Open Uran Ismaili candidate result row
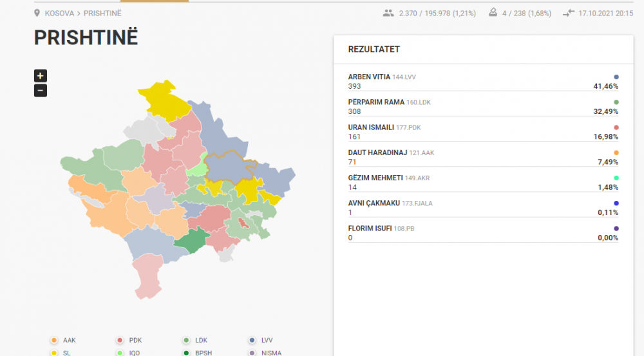 pos(483,132)
